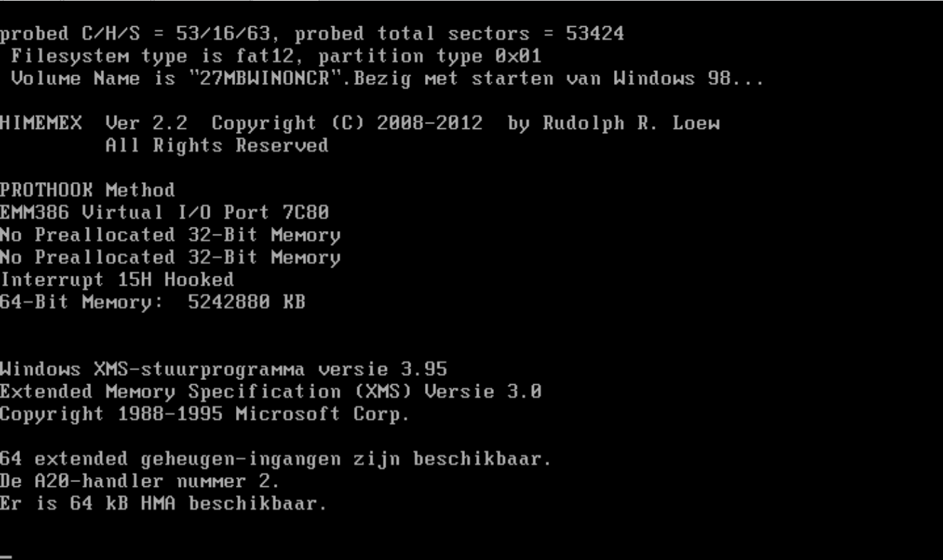The height and width of the screenshot is (560, 943).
Task: Click '64 extended geheugen-ingangen zijn beschikbaar' line
Action: click(276, 459)
